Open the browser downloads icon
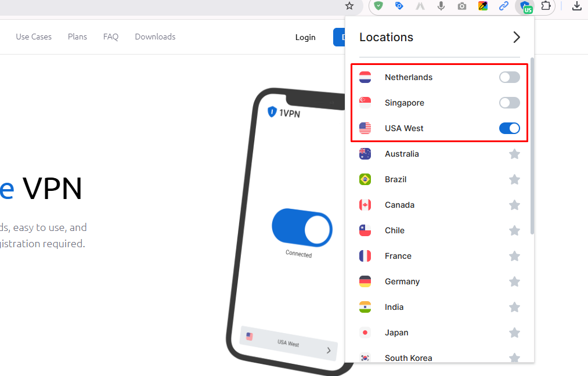Image resolution: width=588 pixels, height=376 pixels. point(576,8)
